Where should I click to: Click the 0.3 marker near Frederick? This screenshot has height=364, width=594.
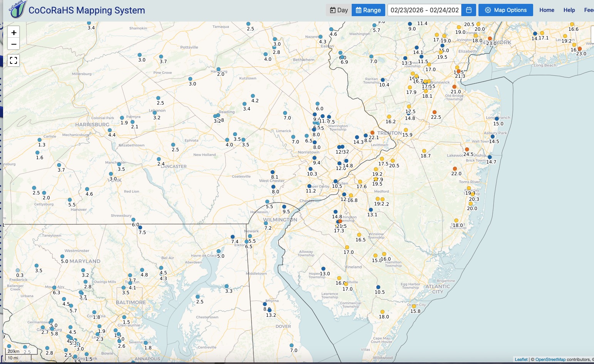click(18, 270)
